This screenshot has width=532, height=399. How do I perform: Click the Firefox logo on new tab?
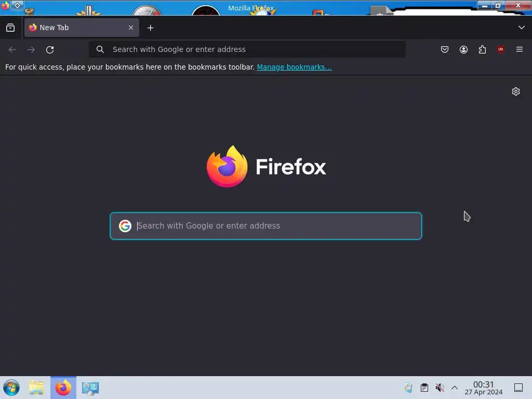(x=267, y=166)
